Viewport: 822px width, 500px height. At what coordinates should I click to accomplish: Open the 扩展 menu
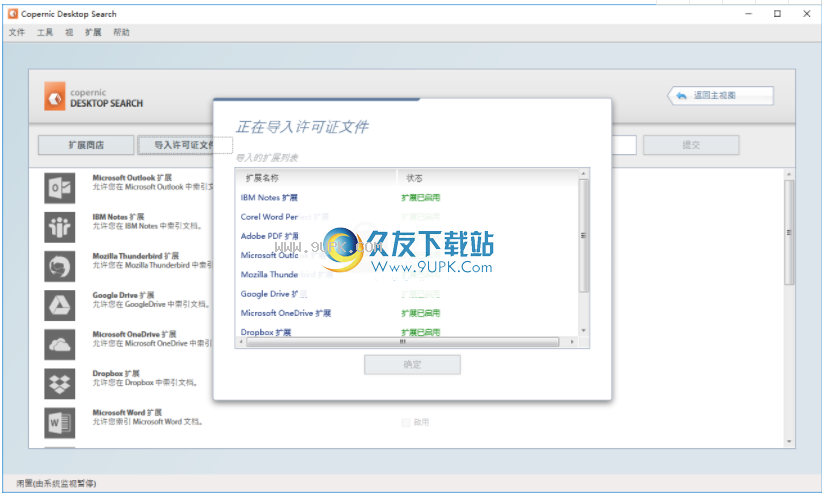pos(93,32)
